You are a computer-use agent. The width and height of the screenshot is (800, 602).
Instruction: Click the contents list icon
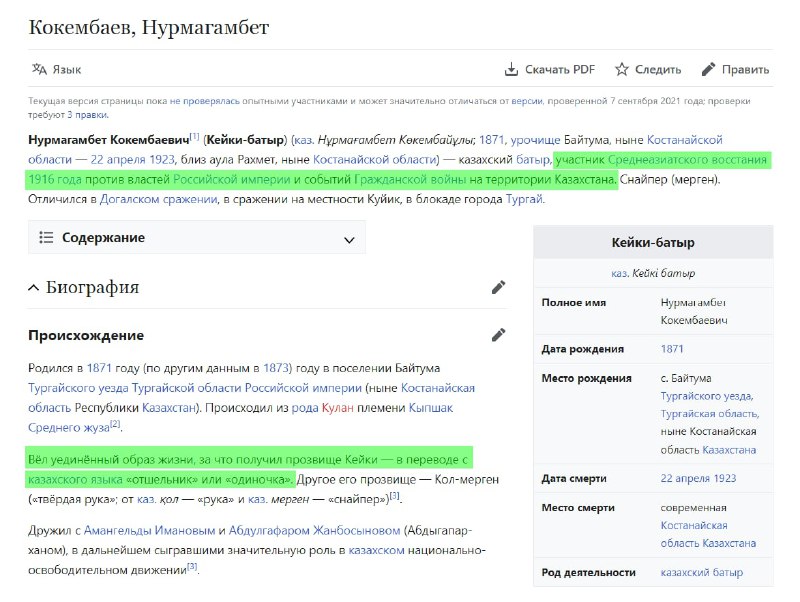(46, 237)
